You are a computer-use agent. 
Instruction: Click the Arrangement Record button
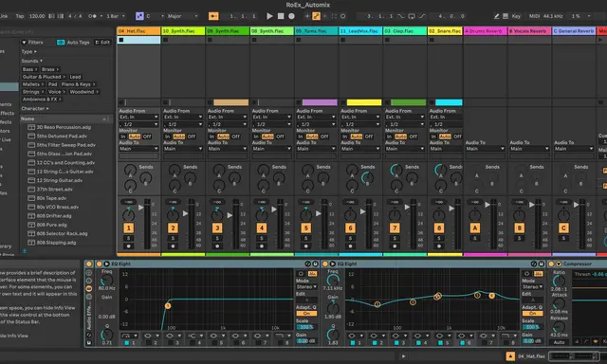coord(291,16)
